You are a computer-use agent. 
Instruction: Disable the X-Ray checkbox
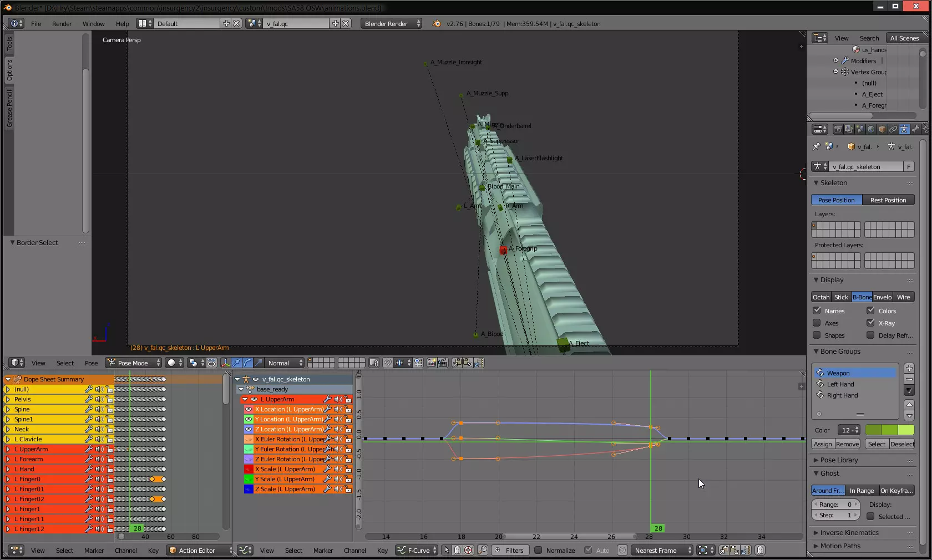coord(870,323)
